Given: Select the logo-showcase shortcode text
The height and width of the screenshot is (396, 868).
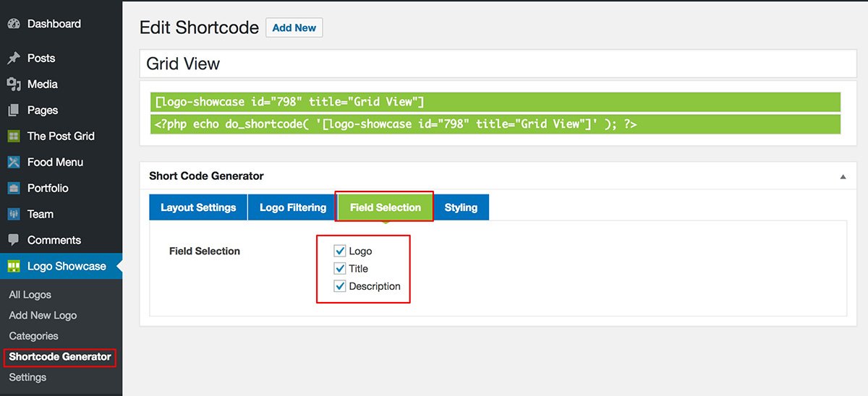Looking at the screenshot, I should (x=289, y=102).
